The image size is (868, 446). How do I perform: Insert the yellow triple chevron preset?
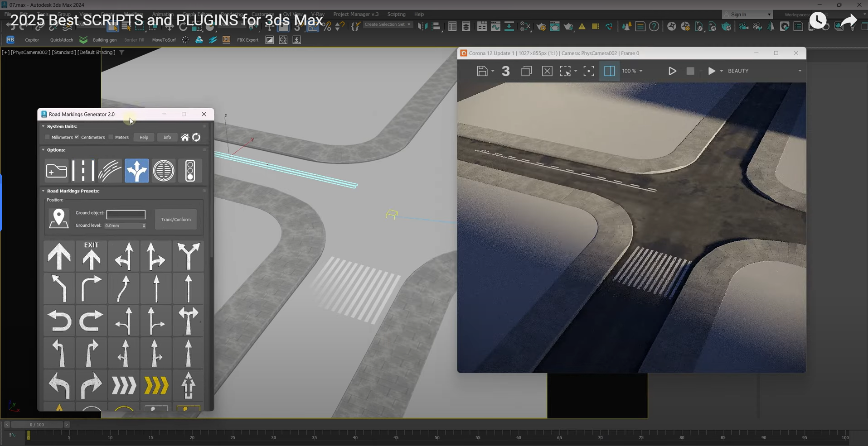coord(156,385)
